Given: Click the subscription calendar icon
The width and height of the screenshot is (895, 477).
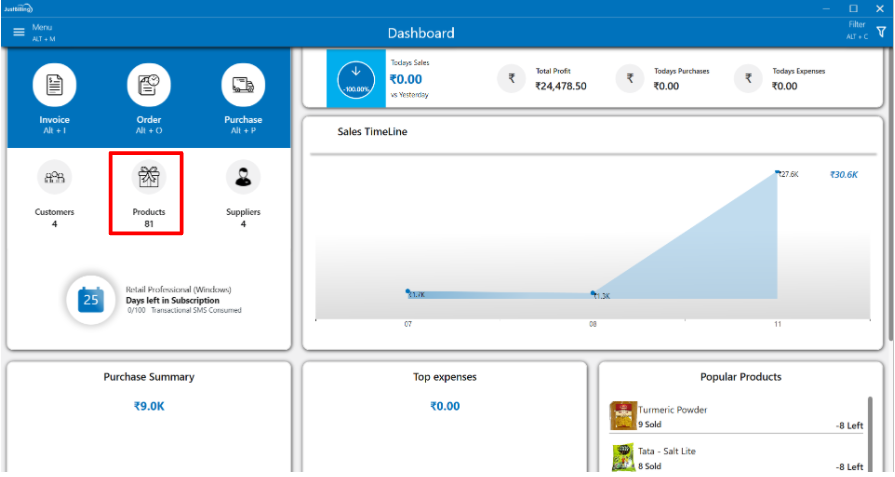Looking at the screenshot, I should pyautogui.click(x=91, y=299).
